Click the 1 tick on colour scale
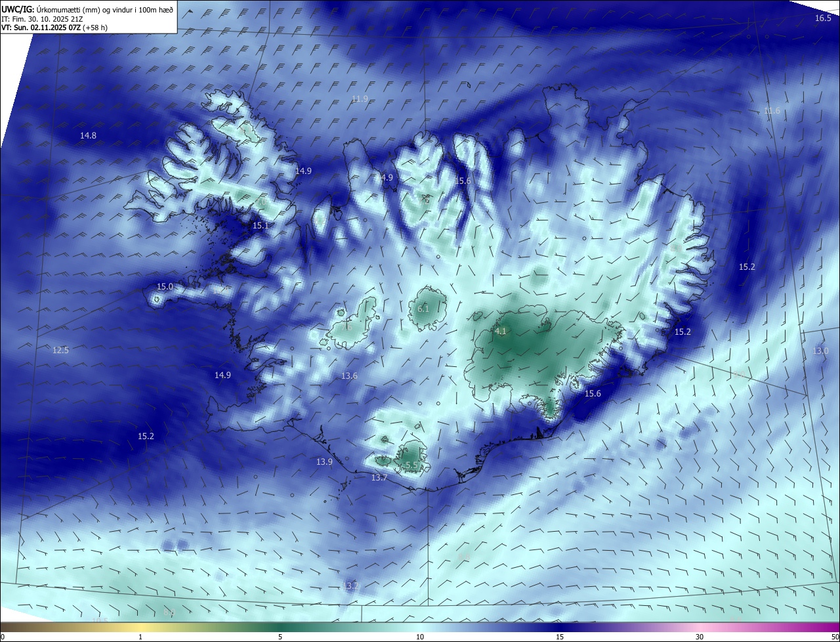Image resolution: width=840 pixels, height=642 pixels. 140,637
